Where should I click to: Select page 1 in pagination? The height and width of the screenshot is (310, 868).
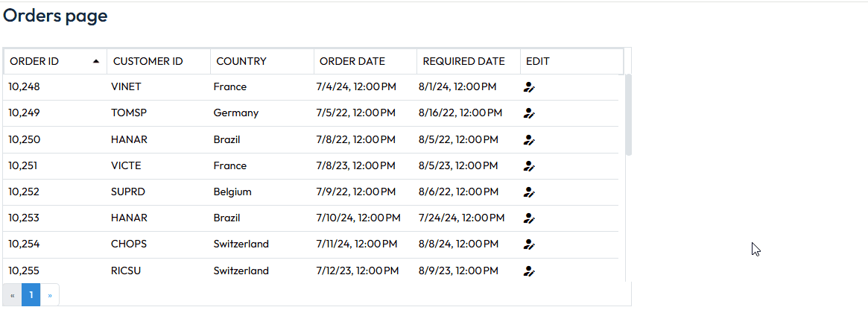[31, 295]
